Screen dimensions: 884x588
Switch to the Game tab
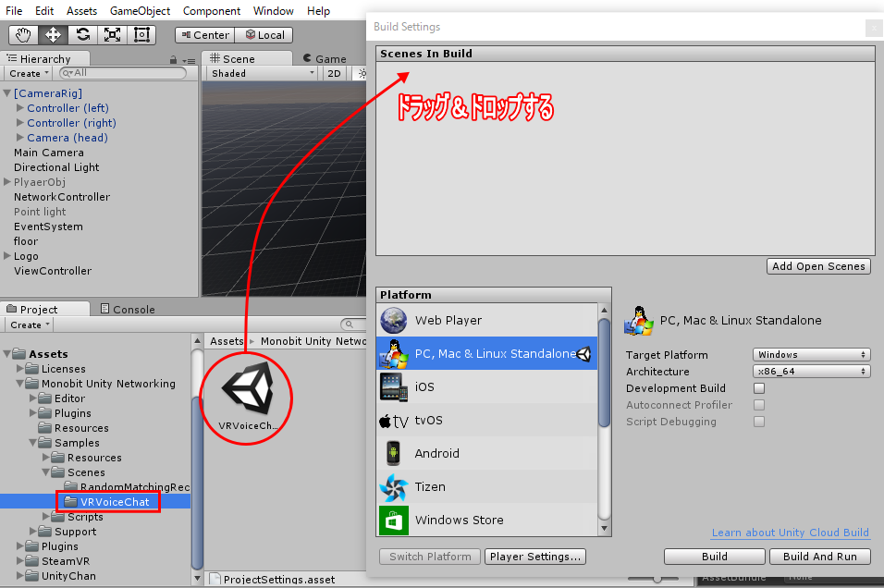[325, 58]
